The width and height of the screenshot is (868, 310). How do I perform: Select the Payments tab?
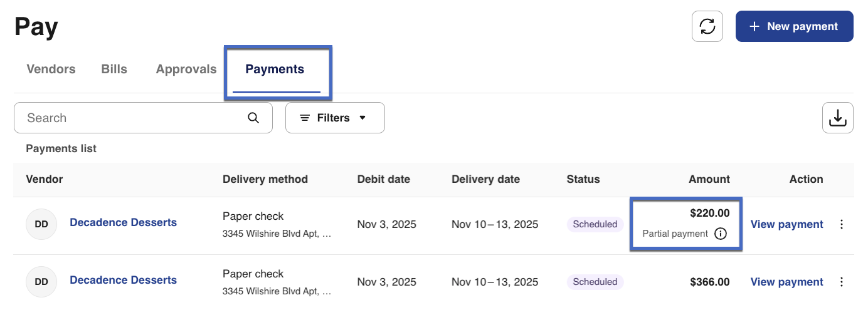(275, 70)
